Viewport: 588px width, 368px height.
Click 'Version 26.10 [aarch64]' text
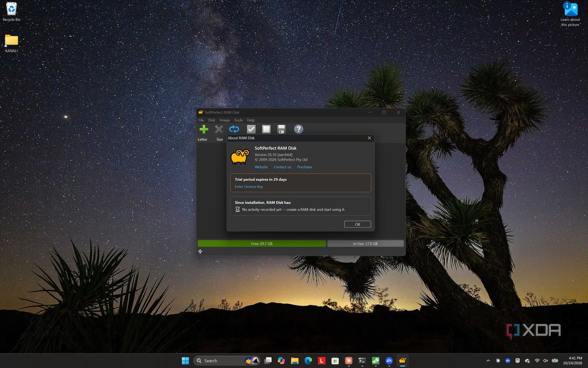click(274, 155)
